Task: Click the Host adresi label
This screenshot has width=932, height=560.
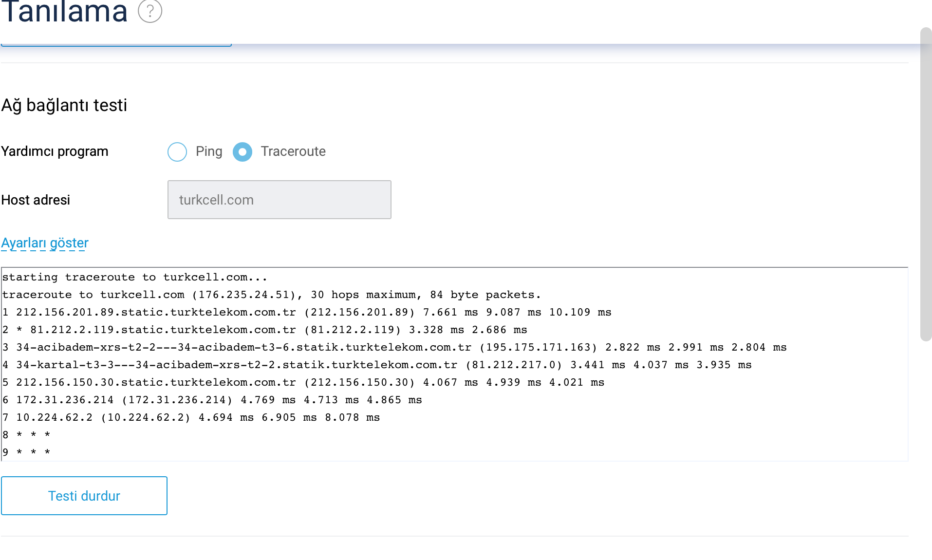Action: [x=36, y=200]
